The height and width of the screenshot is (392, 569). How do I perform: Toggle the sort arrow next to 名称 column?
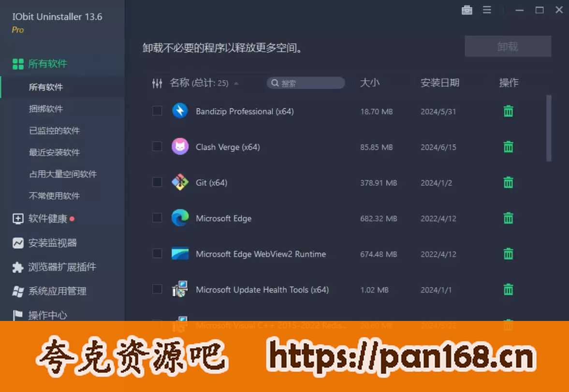point(236,84)
